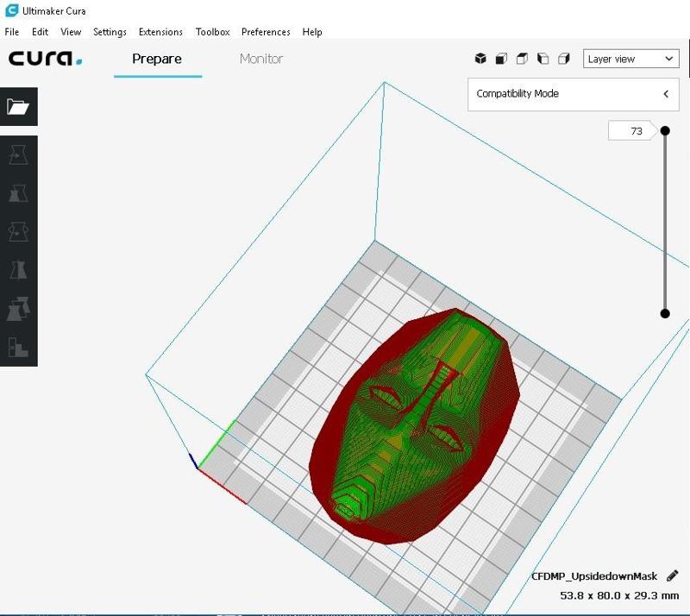This screenshot has height=616, width=690.
Task: Open the Layer view dropdown
Action: (x=630, y=59)
